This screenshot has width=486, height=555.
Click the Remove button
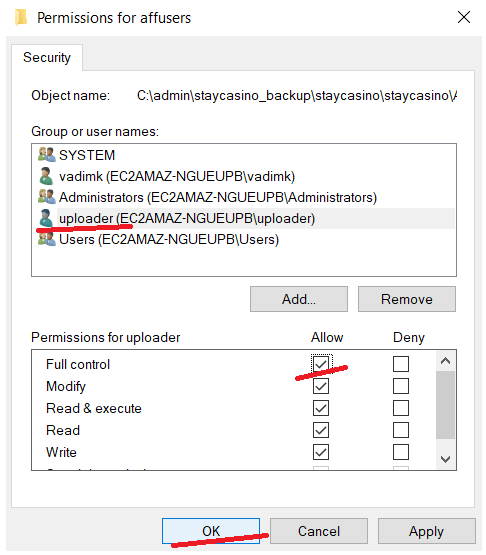(x=407, y=299)
